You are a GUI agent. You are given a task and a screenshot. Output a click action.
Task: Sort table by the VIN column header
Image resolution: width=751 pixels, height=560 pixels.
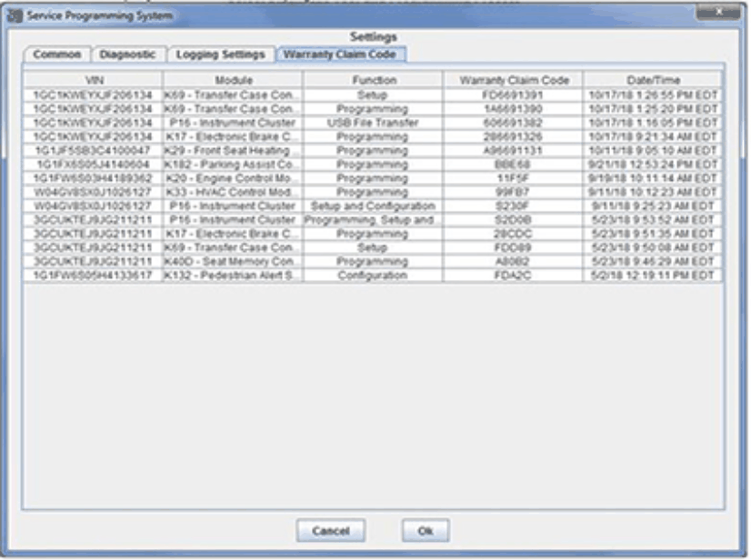[94, 81]
